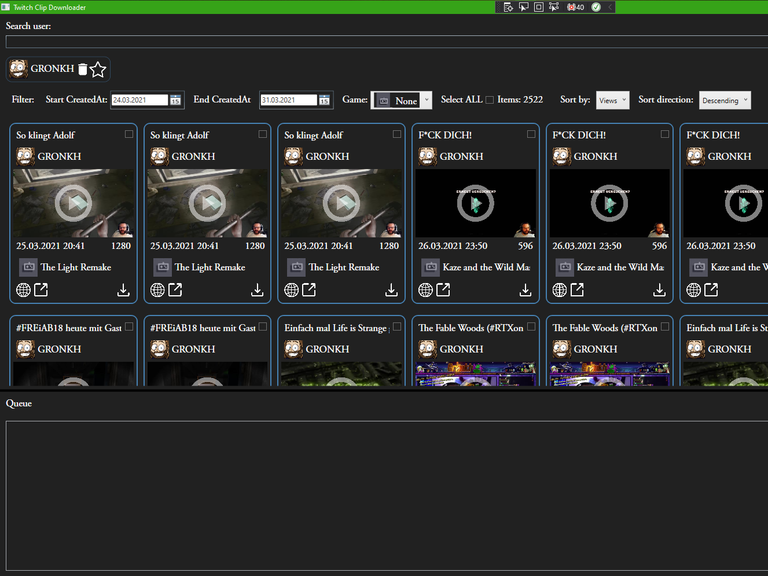The width and height of the screenshot is (768, 576).
Task: Focus the Search user input field
Action: point(386,42)
